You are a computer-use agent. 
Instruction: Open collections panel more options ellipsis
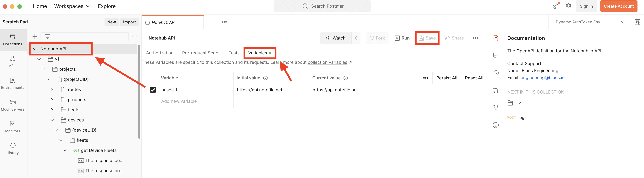tap(135, 37)
